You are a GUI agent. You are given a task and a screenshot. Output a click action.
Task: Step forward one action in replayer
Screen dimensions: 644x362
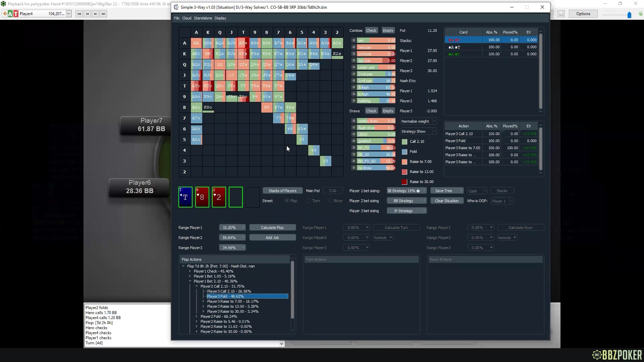coord(95,14)
